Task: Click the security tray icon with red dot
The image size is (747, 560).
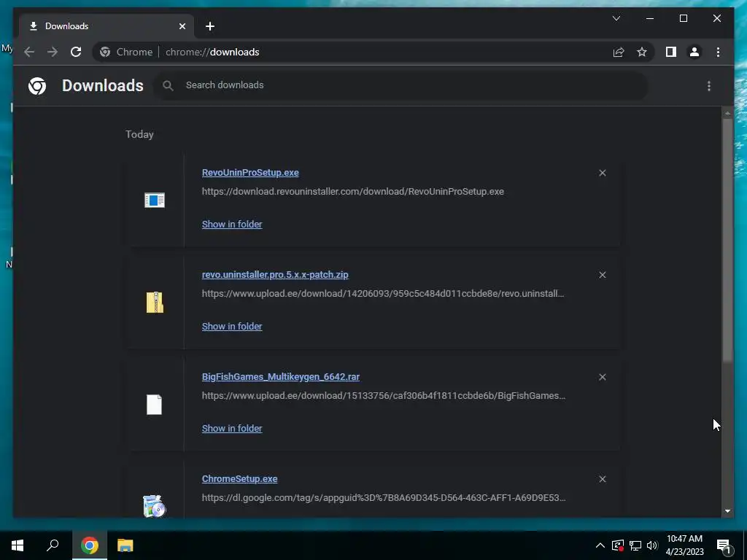Action: click(618, 545)
